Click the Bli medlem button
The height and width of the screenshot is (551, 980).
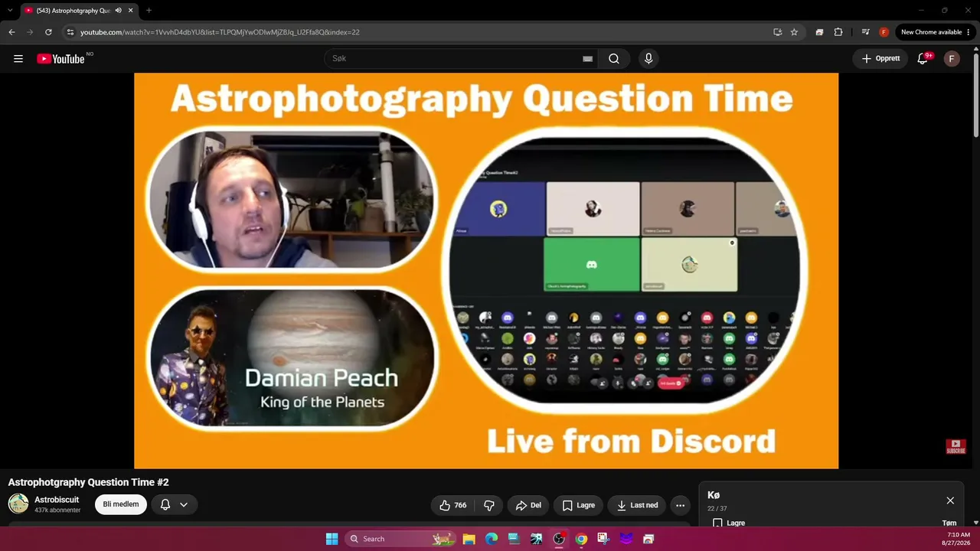[121, 505]
